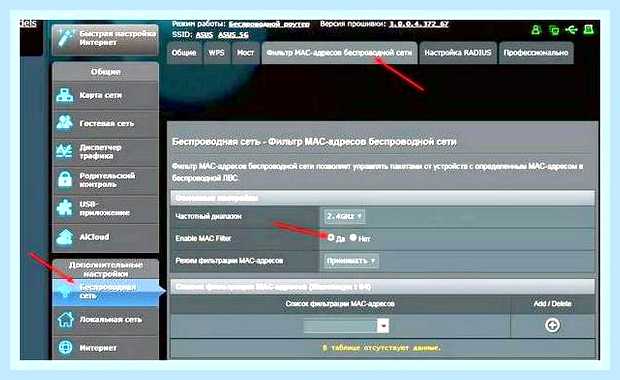Click the Интернет globe icon
Image resolution: width=620 pixels, height=380 pixels.
65,348
